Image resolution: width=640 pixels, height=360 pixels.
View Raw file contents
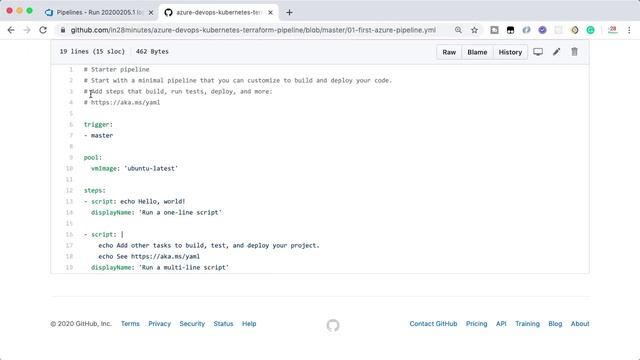coord(449,52)
